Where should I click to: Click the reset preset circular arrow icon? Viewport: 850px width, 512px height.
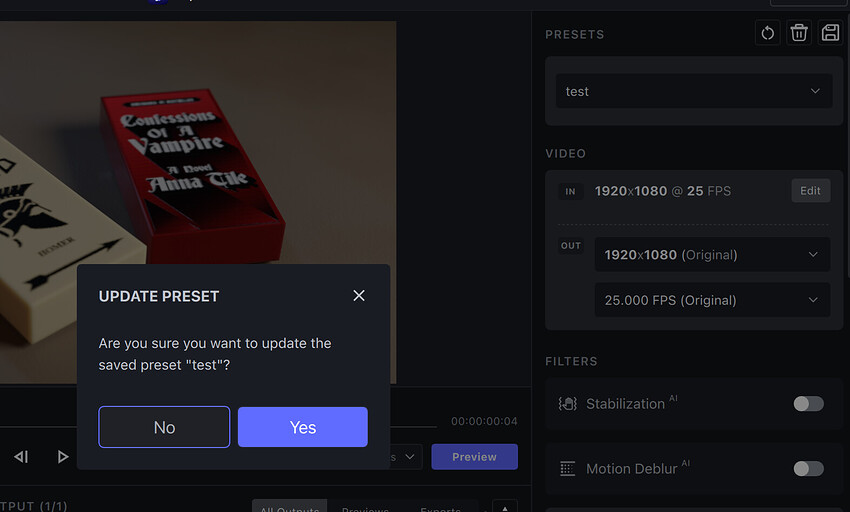[768, 33]
